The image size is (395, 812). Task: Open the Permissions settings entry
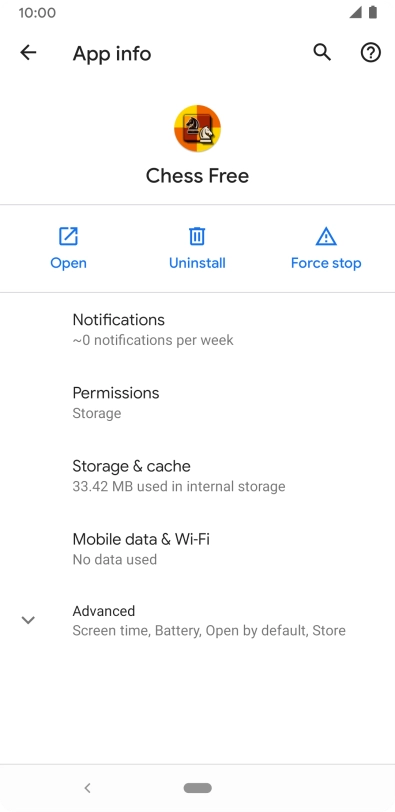click(x=197, y=402)
